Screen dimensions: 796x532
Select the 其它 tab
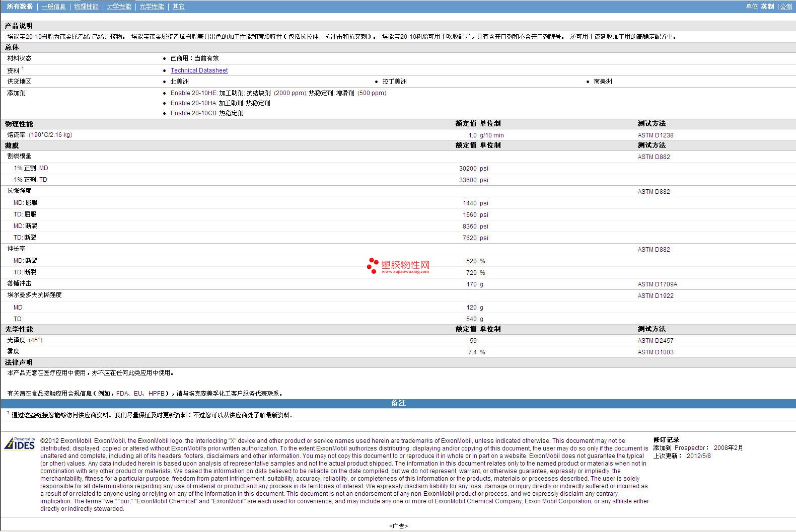tap(178, 7)
